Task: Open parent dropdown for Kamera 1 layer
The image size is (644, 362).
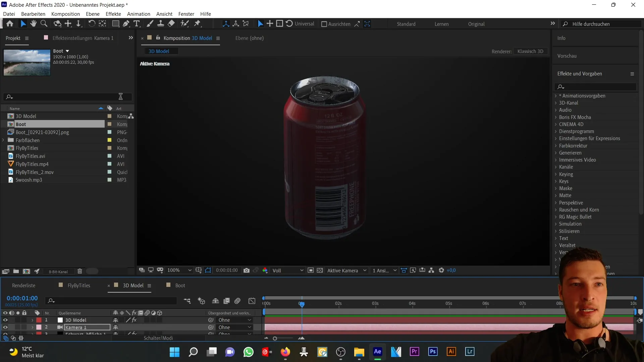Action: coord(235,327)
